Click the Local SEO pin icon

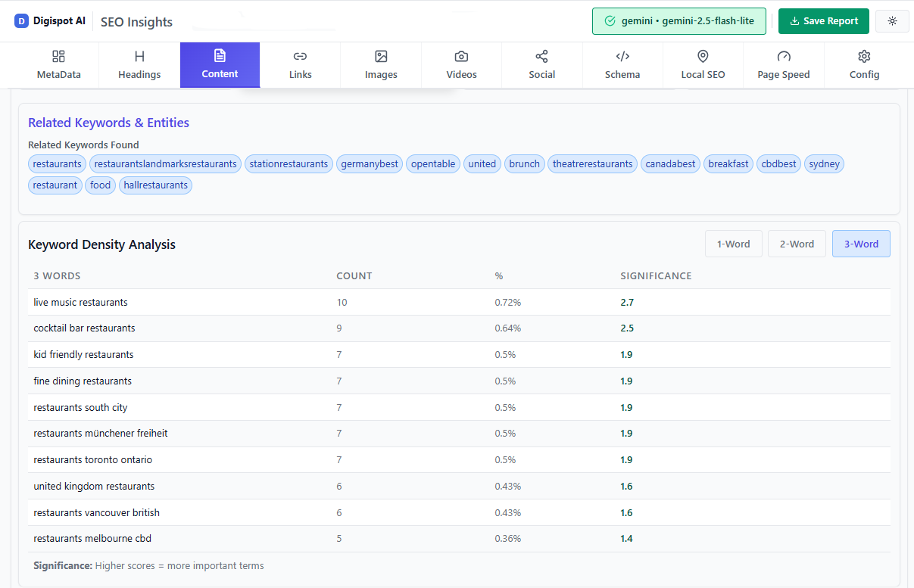(703, 56)
